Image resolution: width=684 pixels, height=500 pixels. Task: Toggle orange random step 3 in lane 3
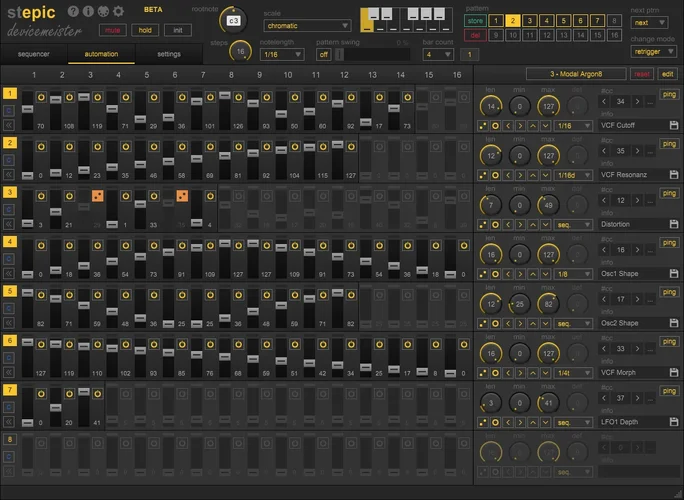point(98,196)
